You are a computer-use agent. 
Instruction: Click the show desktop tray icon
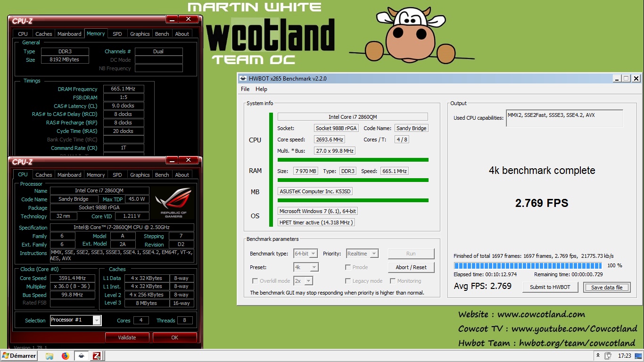pos(638,356)
